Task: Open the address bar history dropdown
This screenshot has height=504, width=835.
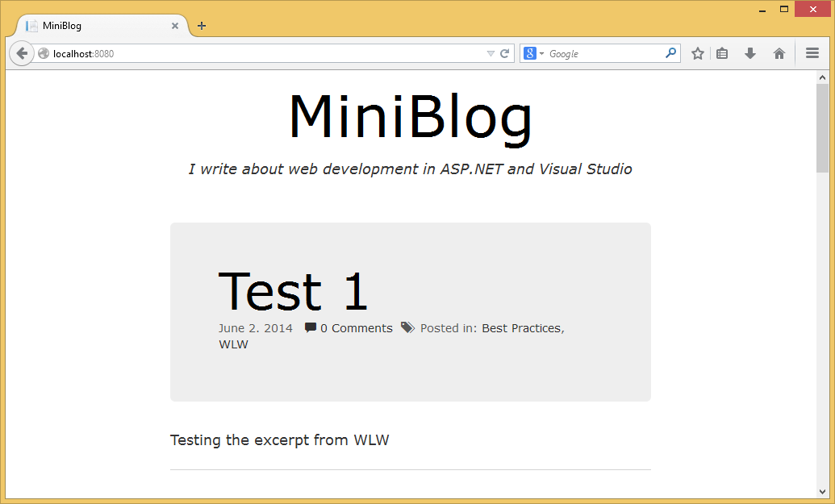Action: pyautogui.click(x=491, y=53)
